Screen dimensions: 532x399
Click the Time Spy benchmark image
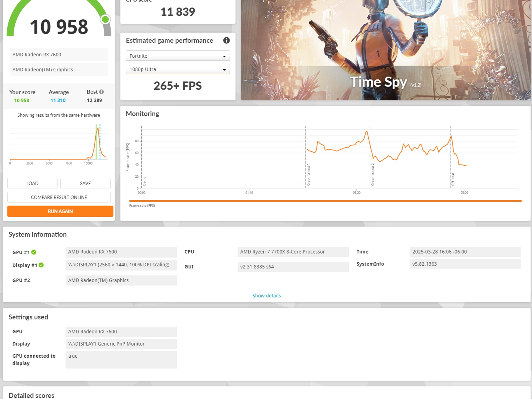(386, 50)
